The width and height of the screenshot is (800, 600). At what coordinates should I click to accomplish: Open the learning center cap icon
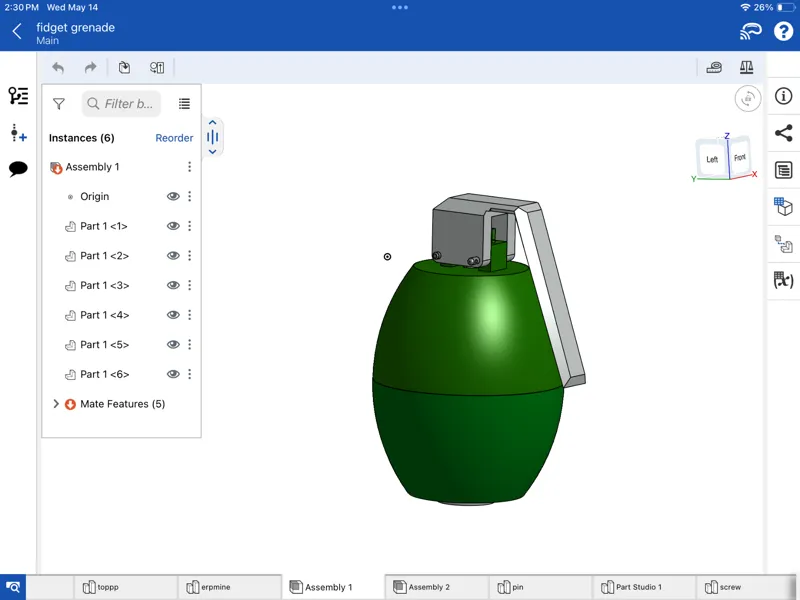tap(751, 31)
